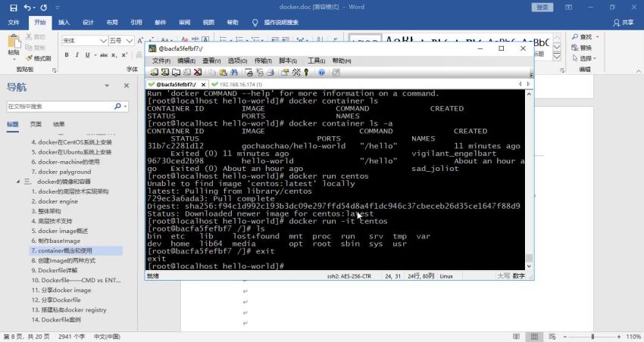The image size is (644, 342).
Task: Click the Format Painter (格式刷) button
Action: pos(38,58)
